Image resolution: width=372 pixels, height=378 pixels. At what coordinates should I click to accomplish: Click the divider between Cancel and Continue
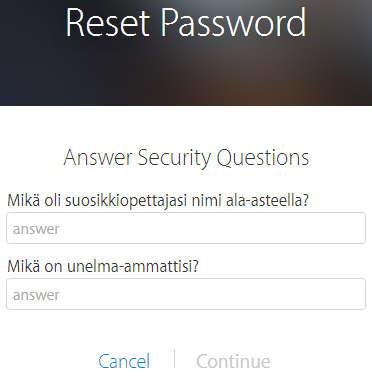tap(174, 359)
